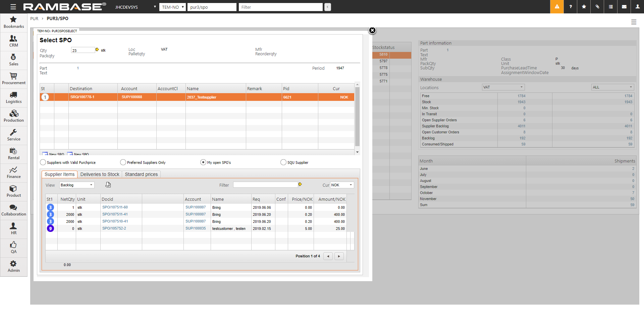Screen dimensions: 644x314
Task: Open the help question mark icon
Action: coord(571,7)
